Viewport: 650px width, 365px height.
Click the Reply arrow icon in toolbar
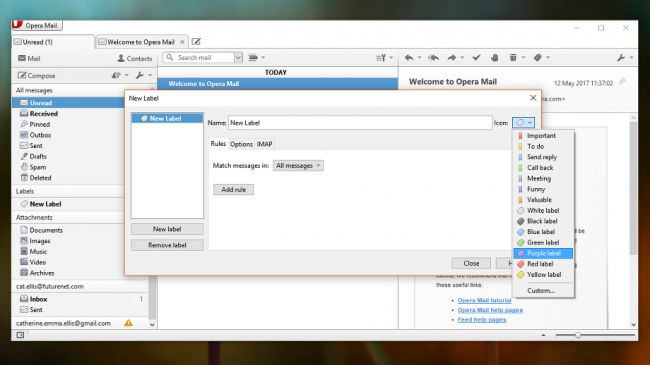[409, 58]
